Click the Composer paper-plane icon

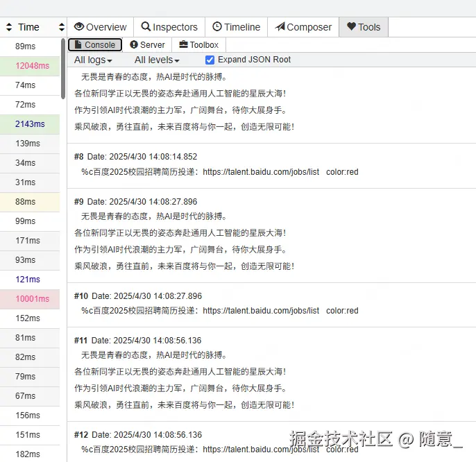pyautogui.click(x=280, y=27)
